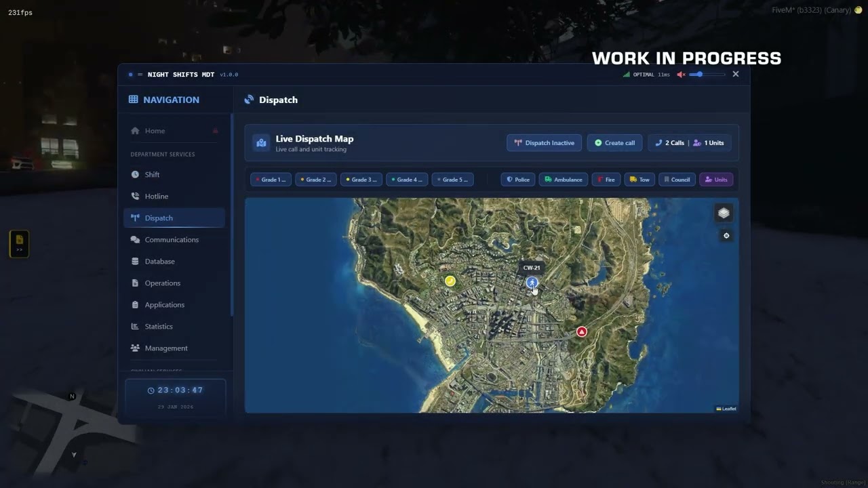Toggle the Fire filter
868x488 pixels.
pos(606,180)
